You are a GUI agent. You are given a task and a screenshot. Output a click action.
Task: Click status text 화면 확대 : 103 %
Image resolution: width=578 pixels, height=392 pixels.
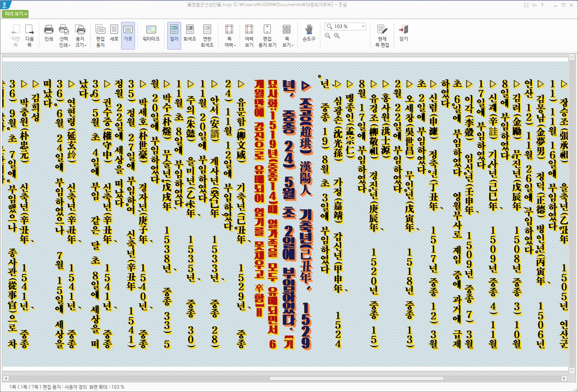point(106,387)
